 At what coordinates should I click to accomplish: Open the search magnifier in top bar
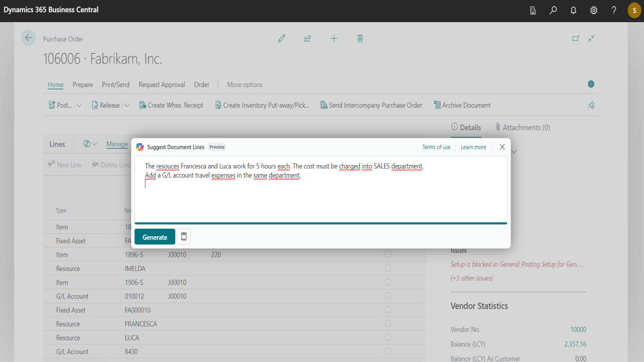point(553,10)
